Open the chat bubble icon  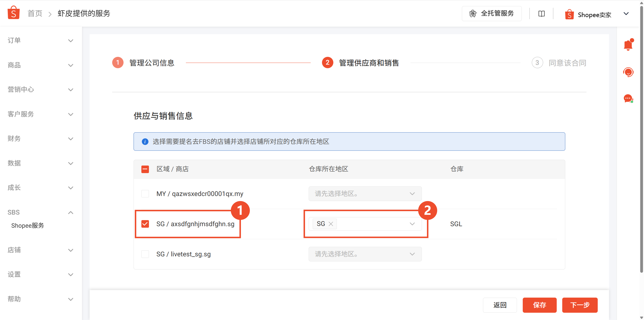[x=628, y=98]
